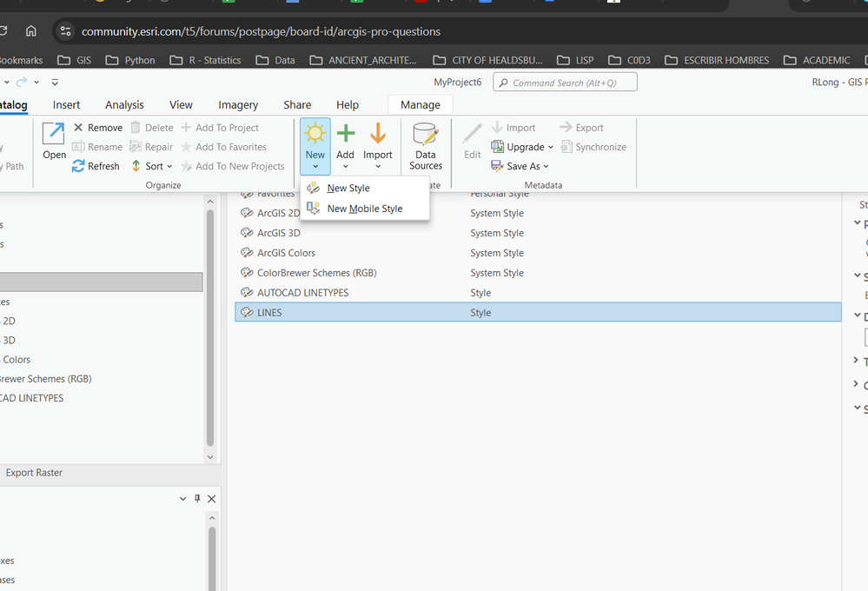Select the ColorBrewer Schemes (RGB) row
The width and height of the screenshot is (868, 591).
pos(538,273)
